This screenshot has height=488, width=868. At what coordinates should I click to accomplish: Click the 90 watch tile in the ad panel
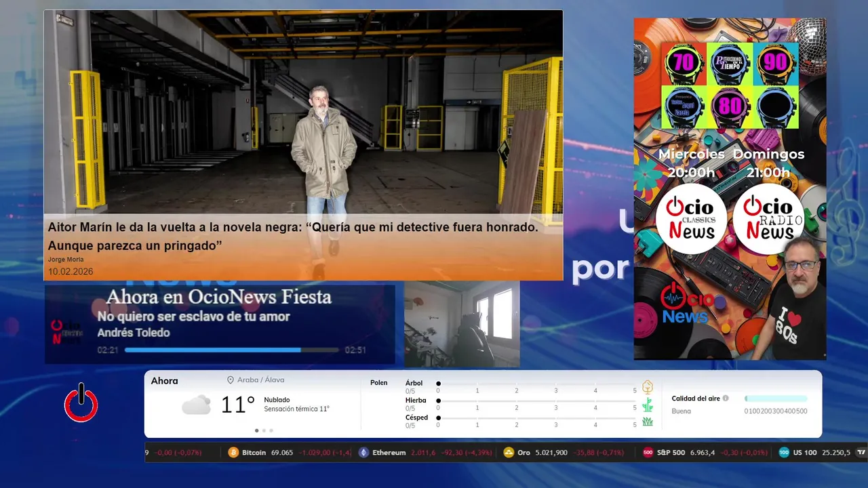(x=776, y=64)
